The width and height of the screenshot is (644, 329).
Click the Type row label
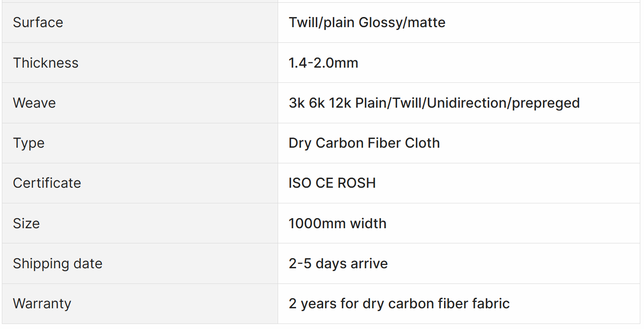pos(28,143)
